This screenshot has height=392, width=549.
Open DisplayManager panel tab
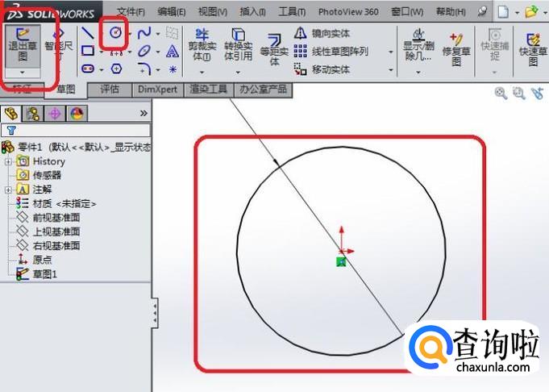point(77,114)
